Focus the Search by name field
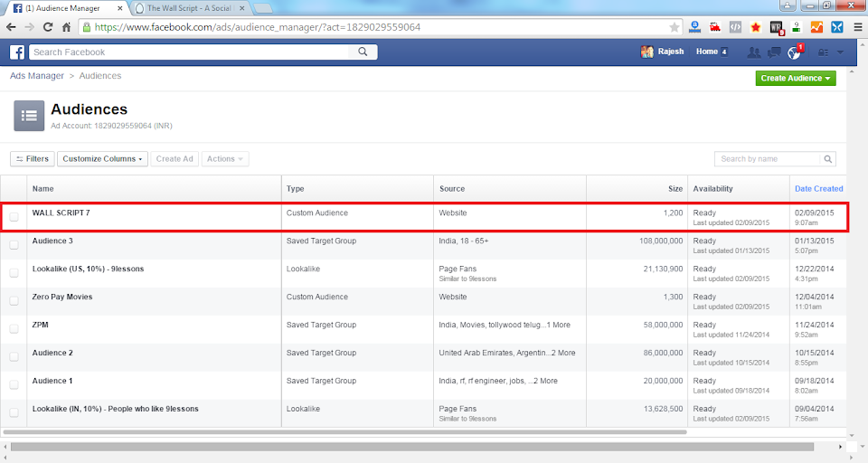This screenshot has height=463, width=868. [768, 159]
